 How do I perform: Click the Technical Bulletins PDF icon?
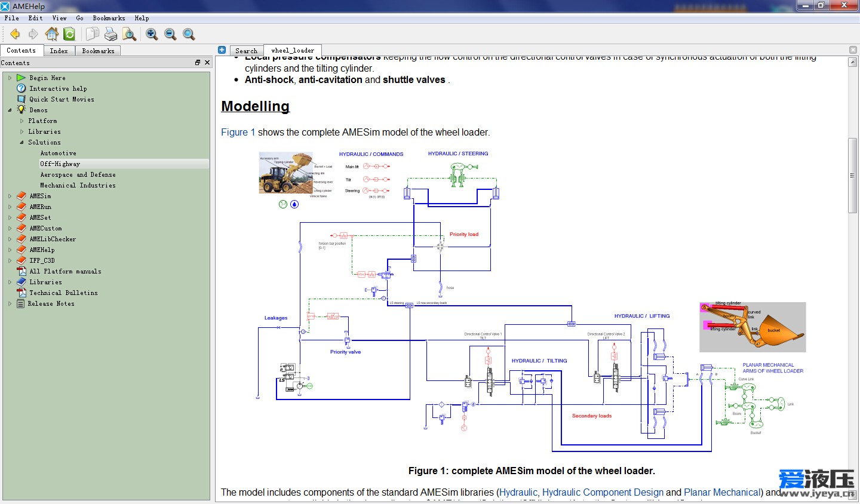pos(21,293)
